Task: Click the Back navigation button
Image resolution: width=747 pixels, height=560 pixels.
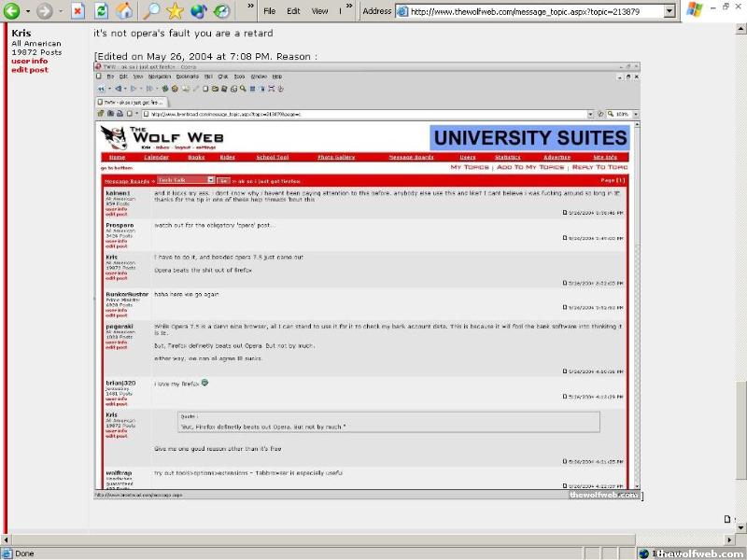Action: pyautogui.click(x=12, y=11)
